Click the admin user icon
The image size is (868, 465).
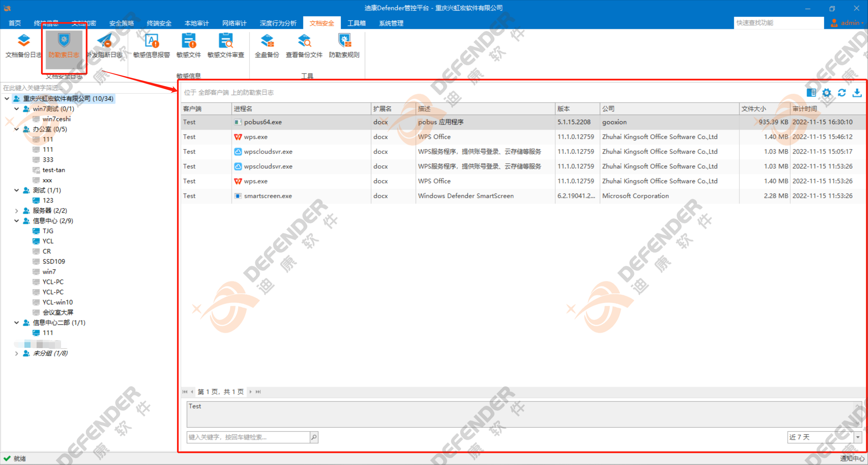[x=834, y=23]
